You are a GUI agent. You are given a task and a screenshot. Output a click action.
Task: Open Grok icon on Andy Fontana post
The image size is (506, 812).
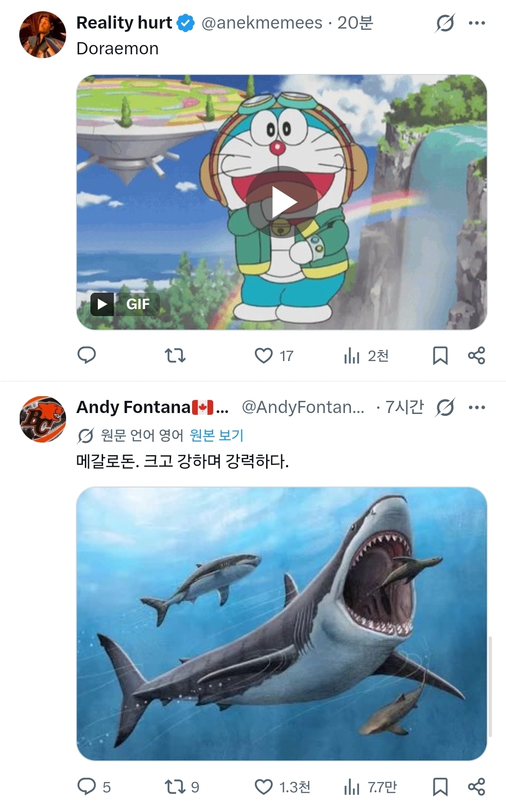[445, 407]
